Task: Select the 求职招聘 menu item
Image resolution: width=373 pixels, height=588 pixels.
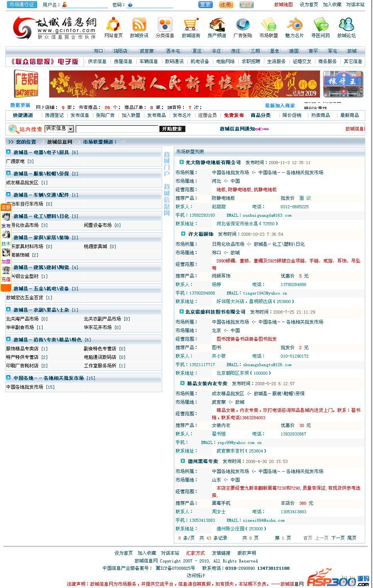Action: (251, 61)
